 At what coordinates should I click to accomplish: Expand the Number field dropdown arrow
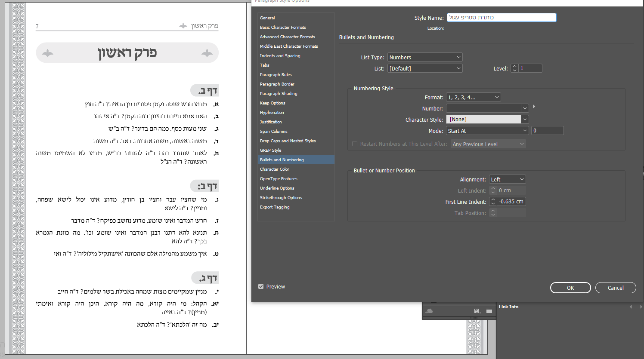pyautogui.click(x=525, y=108)
